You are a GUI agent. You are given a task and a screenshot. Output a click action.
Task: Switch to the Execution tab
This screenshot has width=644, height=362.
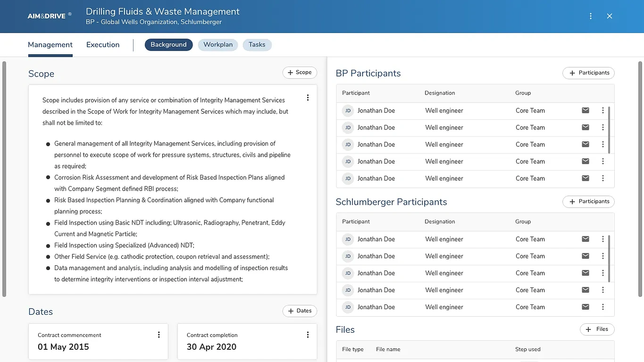click(x=103, y=45)
